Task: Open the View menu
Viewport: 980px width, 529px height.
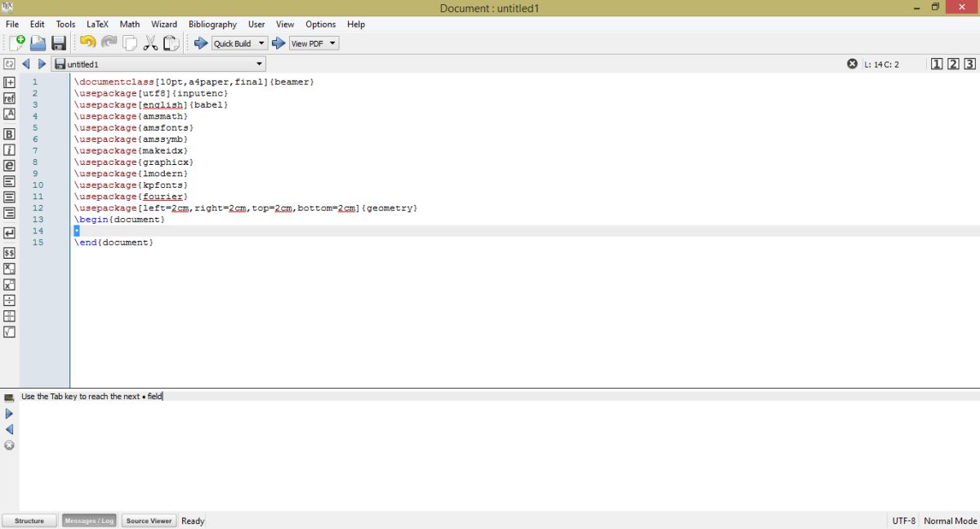Action: point(285,24)
